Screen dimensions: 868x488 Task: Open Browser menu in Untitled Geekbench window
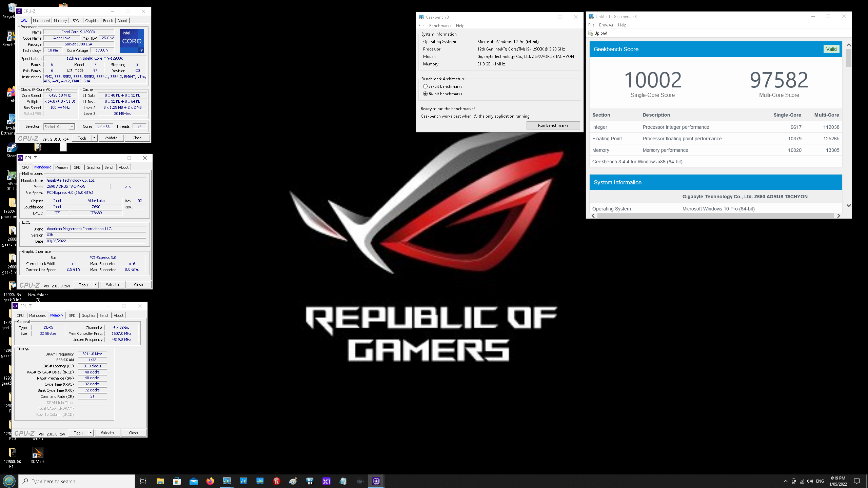[x=606, y=25]
